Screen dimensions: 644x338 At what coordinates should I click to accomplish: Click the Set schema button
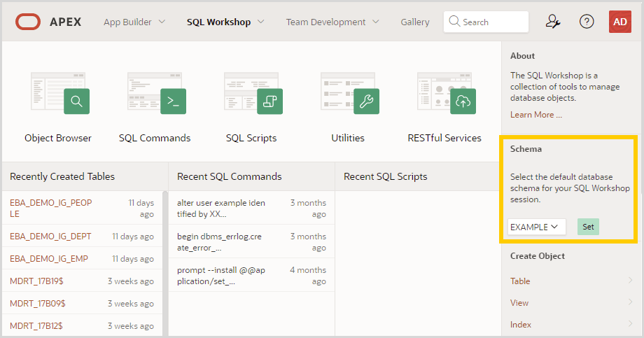[588, 227]
